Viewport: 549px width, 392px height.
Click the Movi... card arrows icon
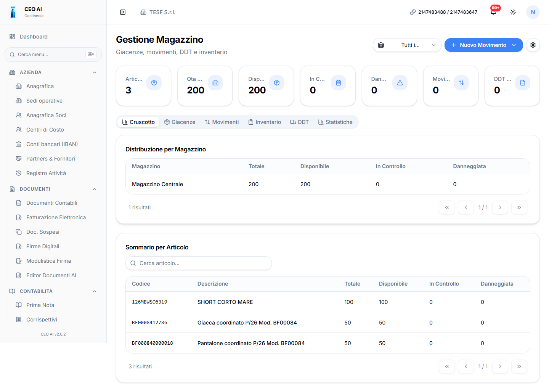(461, 83)
